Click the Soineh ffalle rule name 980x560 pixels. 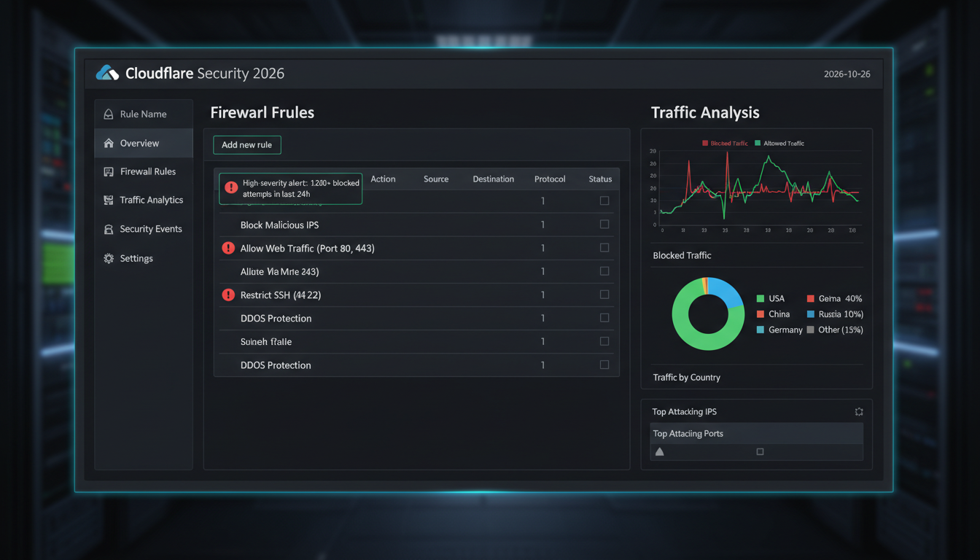pyautogui.click(x=266, y=341)
